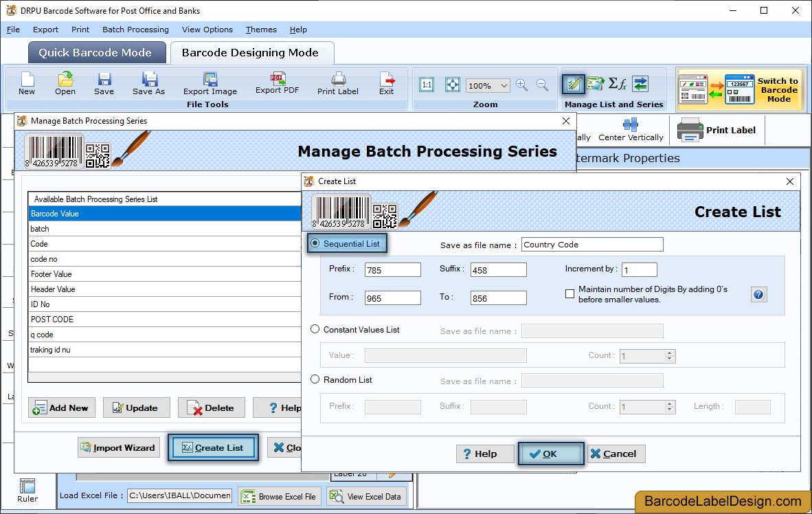The width and height of the screenshot is (812, 514).
Task: Click the Load Excel File path field
Action: 180,496
